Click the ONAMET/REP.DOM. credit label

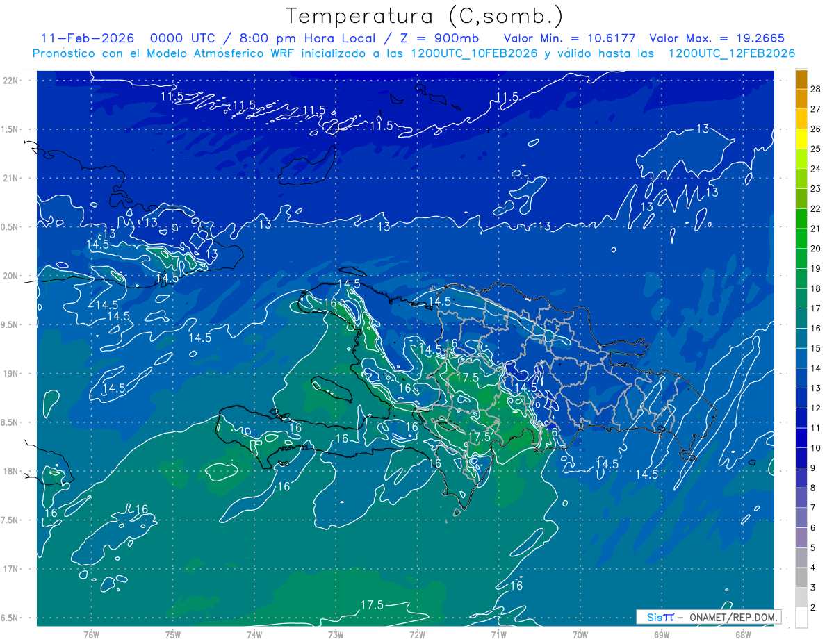[x=732, y=617]
